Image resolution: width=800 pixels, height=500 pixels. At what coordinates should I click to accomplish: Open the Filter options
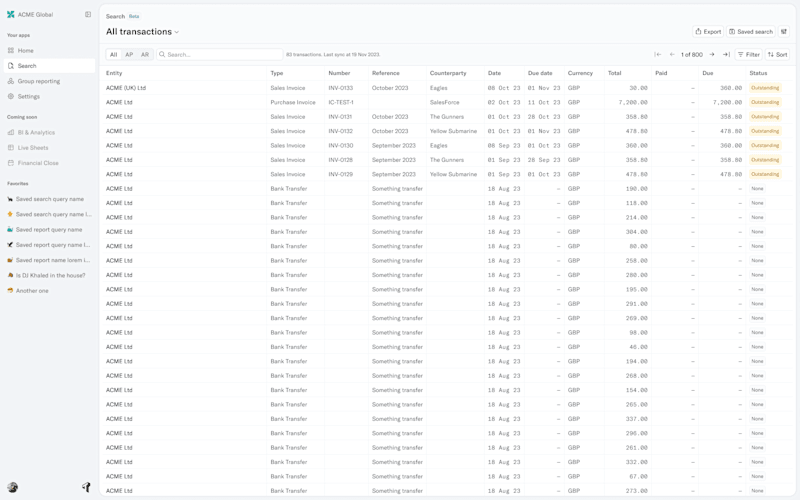pos(748,55)
